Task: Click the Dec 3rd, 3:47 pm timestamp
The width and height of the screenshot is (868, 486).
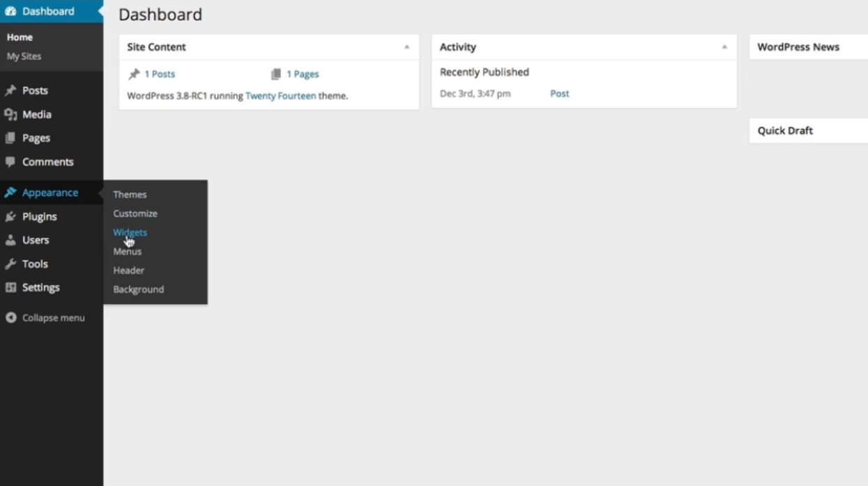Action: tap(475, 93)
